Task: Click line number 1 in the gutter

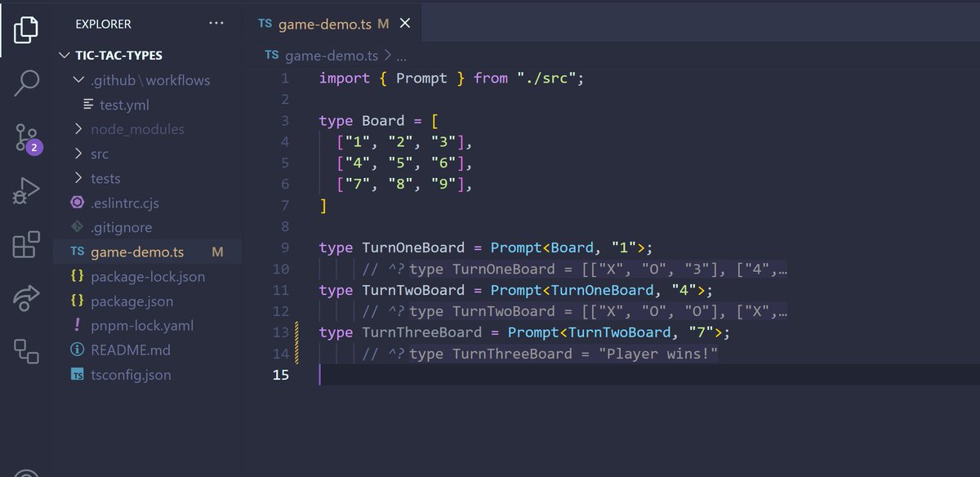Action: [284, 78]
